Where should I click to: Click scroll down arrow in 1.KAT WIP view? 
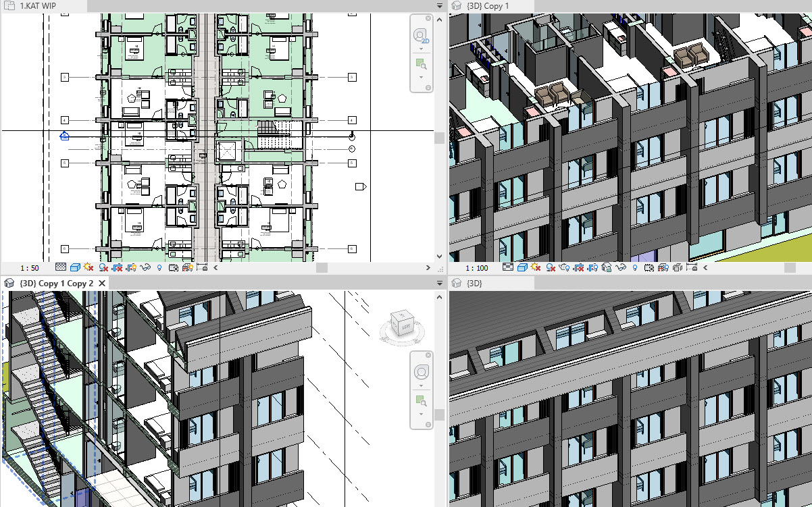439,256
